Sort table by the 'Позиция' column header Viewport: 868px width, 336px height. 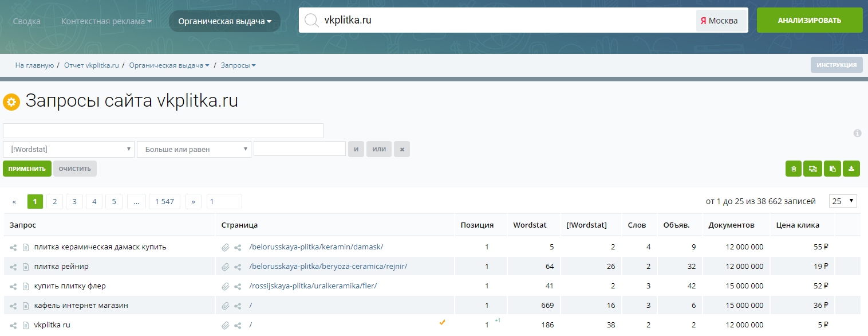tap(477, 225)
